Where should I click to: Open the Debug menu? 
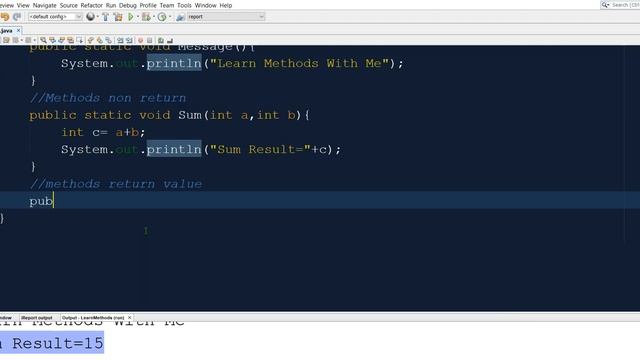[x=127, y=5]
